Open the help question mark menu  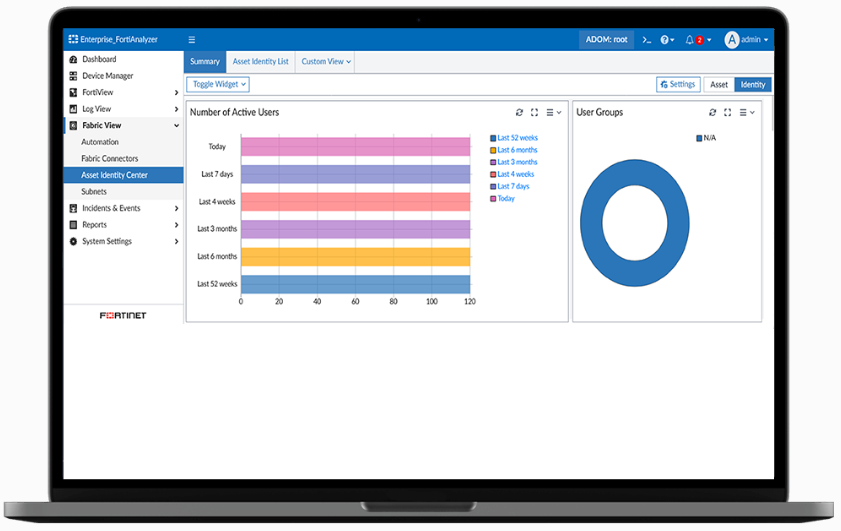pyautogui.click(x=667, y=40)
